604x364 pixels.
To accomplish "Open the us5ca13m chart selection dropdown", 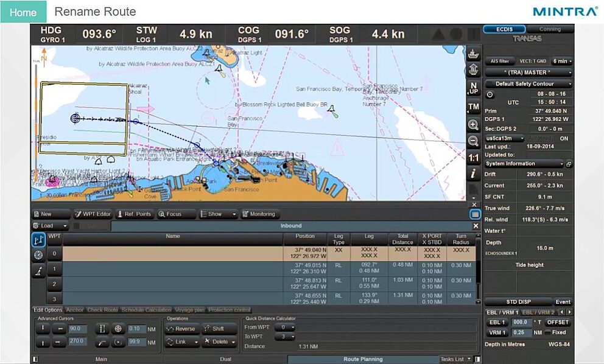I will 505,138.
